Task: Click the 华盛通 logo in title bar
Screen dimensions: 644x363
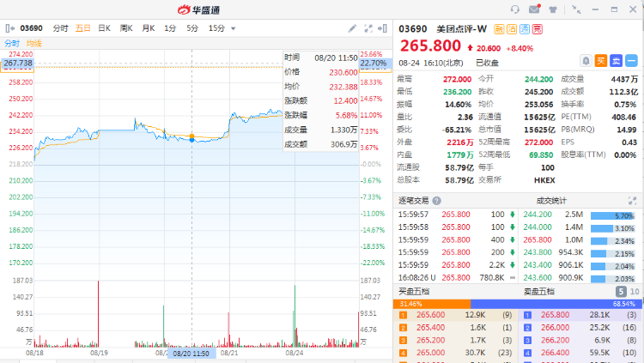Action: click(199, 9)
